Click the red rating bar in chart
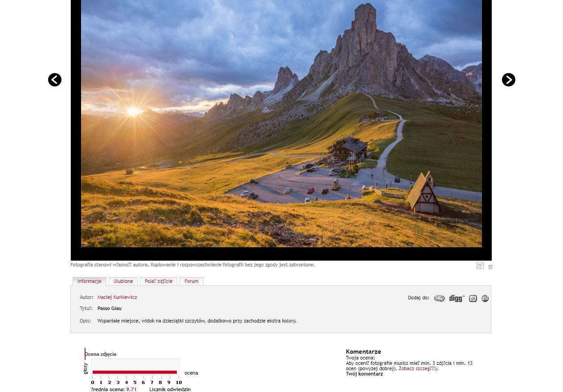The height and width of the screenshot is (392, 563). (x=135, y=372)
